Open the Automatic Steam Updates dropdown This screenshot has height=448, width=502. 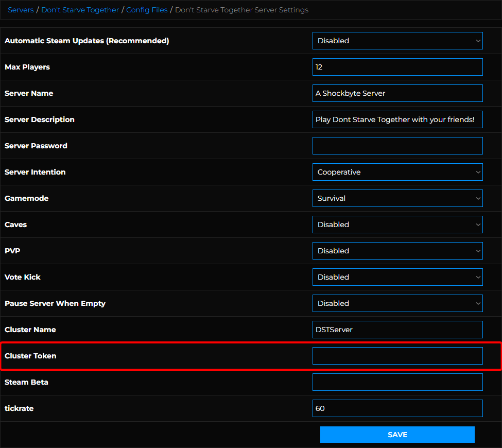[x=397, y=41]
